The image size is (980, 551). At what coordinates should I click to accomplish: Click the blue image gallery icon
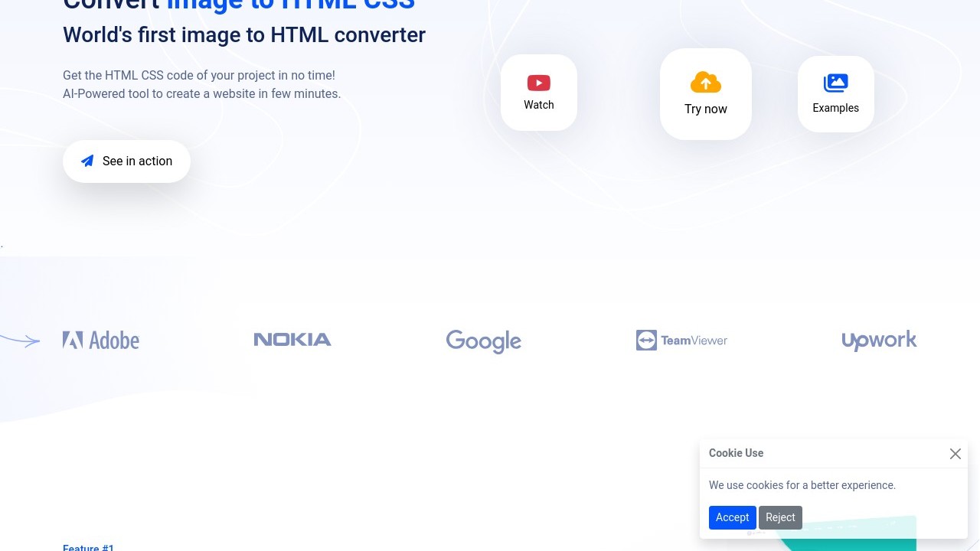tap(835, 83)
